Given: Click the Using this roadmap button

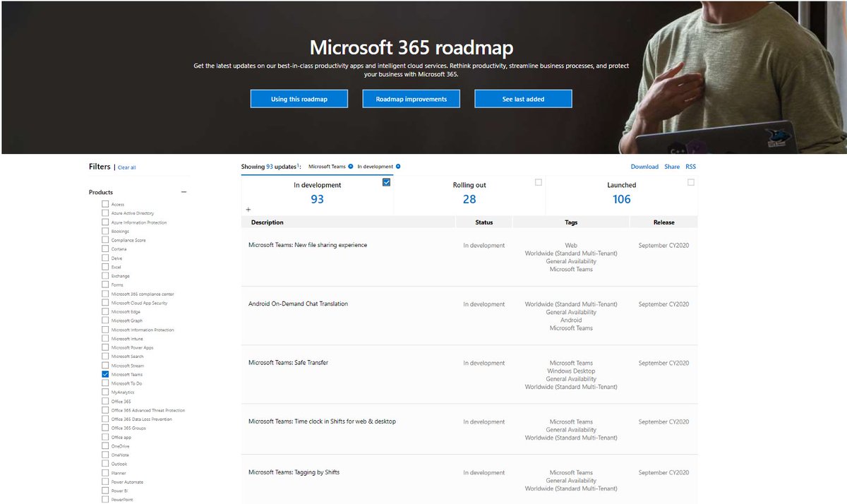Looking at the screenshot, I should [x=299, y=98].
